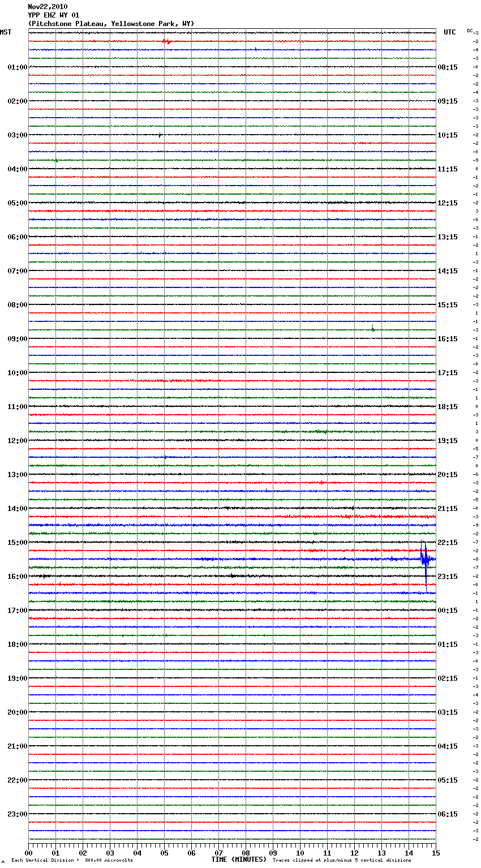The height and width of the screenshot is (868, 481).
Task: Click the red seismic event on the top red trace
Action: (x=166, y=41)
